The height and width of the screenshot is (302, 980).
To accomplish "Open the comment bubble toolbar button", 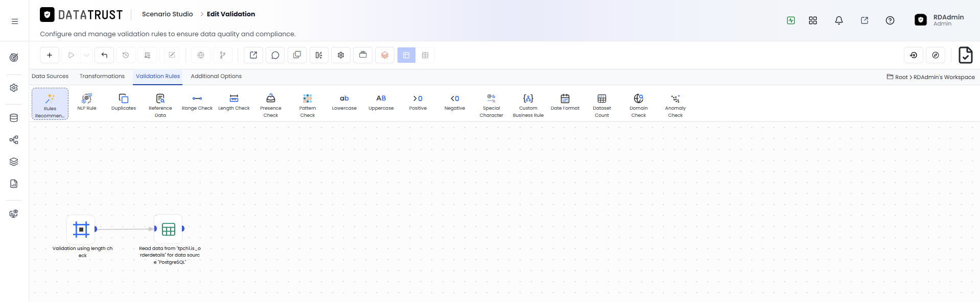I will click(275, 55).
